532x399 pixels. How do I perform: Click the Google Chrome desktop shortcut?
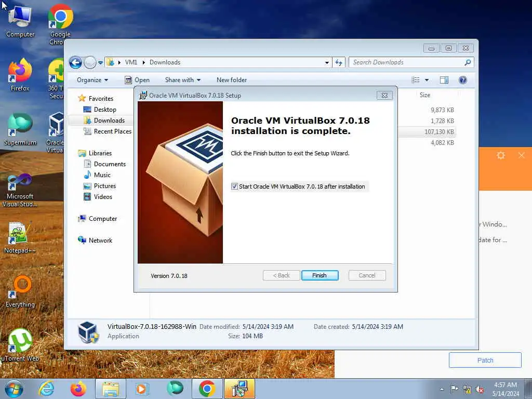click(60, 24)
